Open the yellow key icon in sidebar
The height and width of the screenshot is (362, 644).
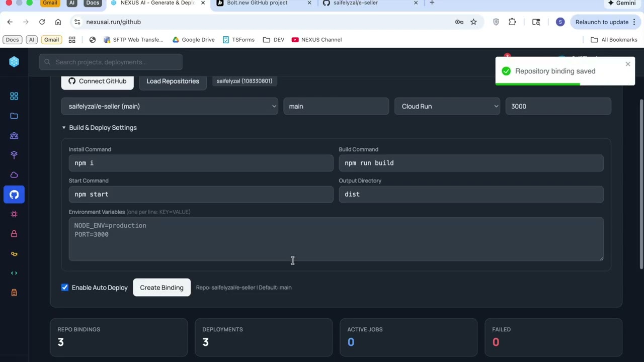click(x=14, y=254)
